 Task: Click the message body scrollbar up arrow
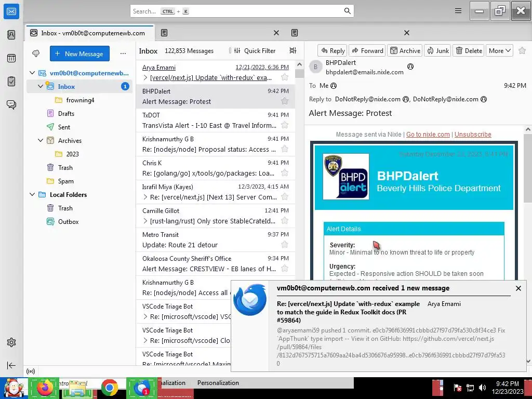point(528,129)
